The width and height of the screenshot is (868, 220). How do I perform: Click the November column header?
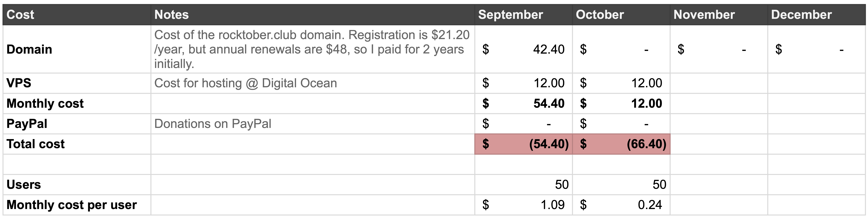click(x=719, y=15)
